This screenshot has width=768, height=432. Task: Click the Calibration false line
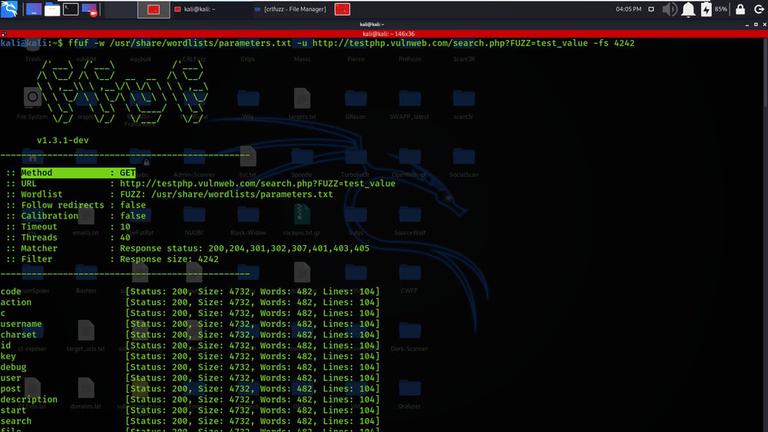[x=76, y=216]
